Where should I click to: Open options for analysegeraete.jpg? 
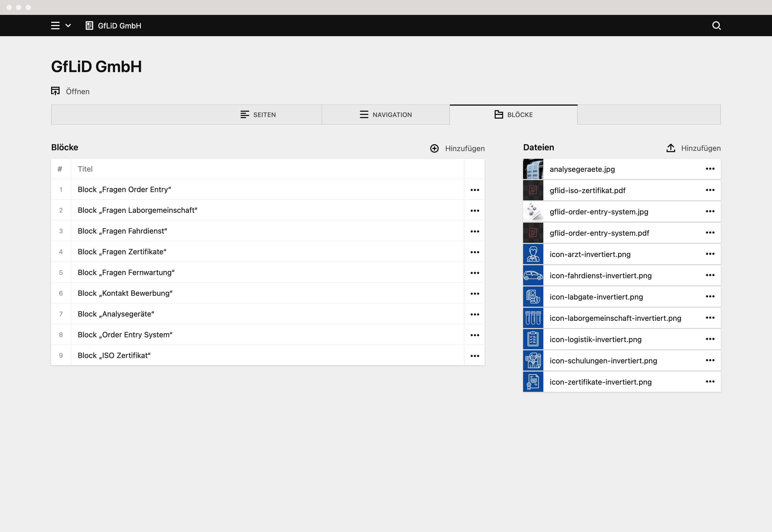click(710, 169)
